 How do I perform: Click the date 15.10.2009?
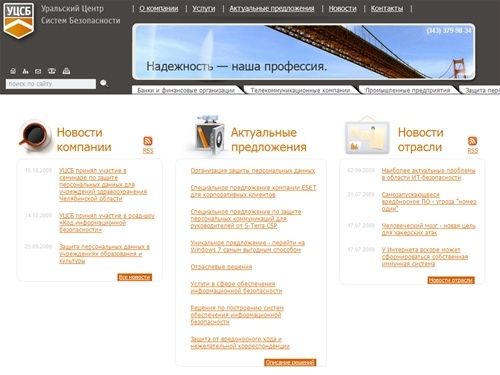(x=38, y=170)
